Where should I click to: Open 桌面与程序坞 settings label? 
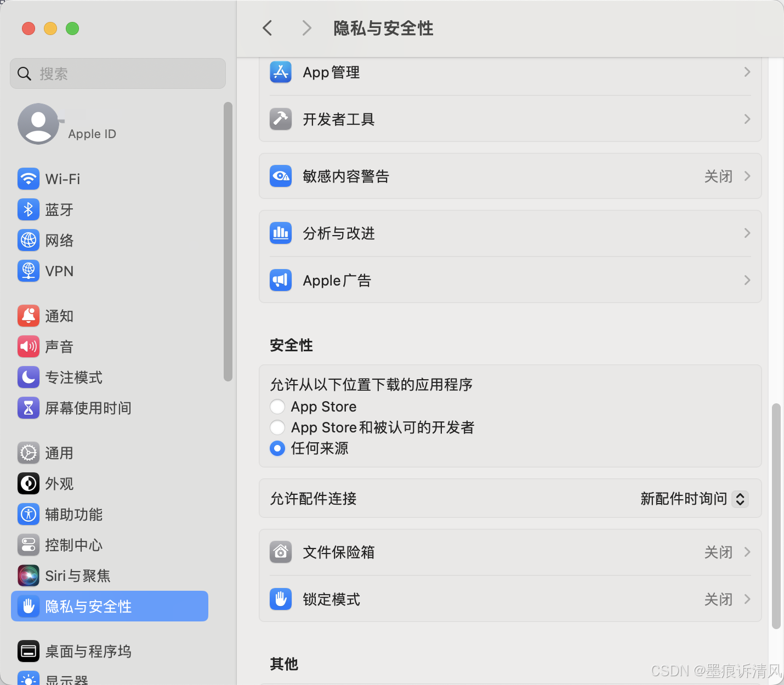tap(88, 652)
